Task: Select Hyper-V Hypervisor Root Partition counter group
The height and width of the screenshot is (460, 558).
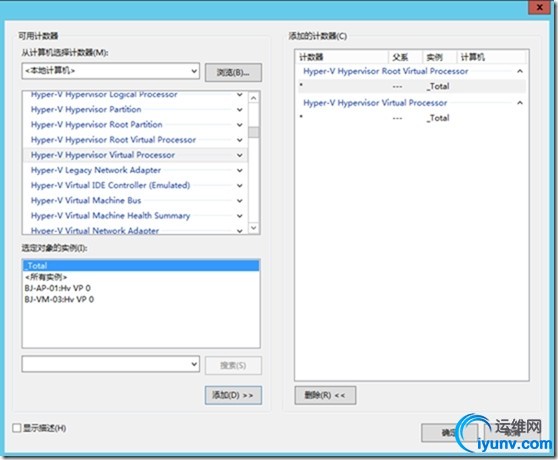Action: (x=96, y=125)
